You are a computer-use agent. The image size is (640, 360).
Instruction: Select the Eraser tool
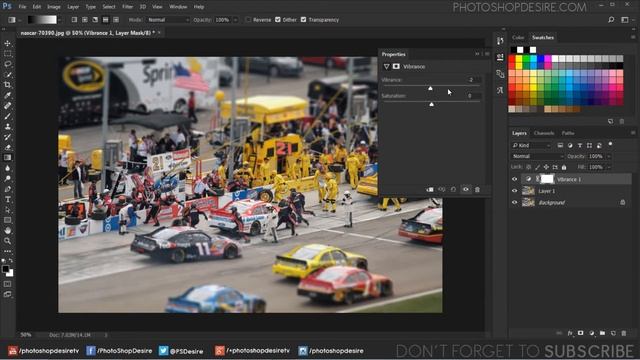pyautogui.click(x=7, y=147)
